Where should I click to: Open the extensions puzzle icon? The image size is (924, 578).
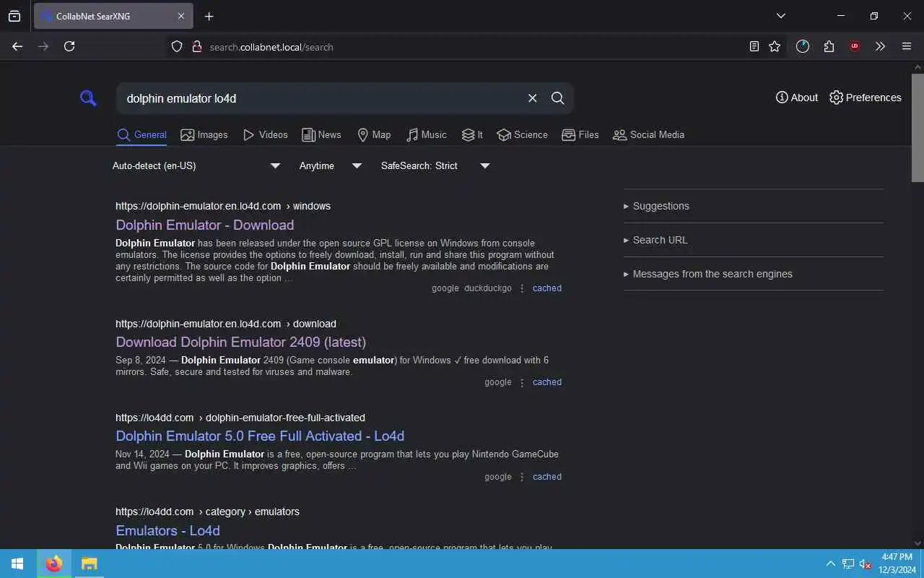(x=829, y=46)
